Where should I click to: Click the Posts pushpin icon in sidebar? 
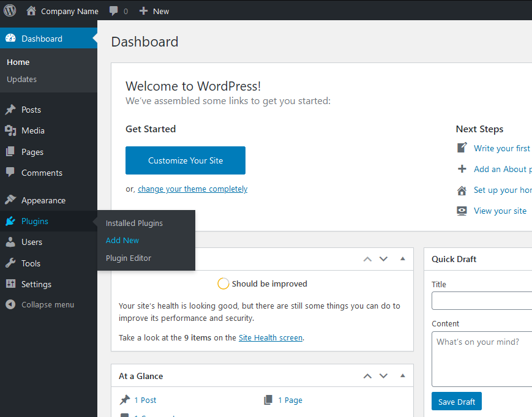10,109
